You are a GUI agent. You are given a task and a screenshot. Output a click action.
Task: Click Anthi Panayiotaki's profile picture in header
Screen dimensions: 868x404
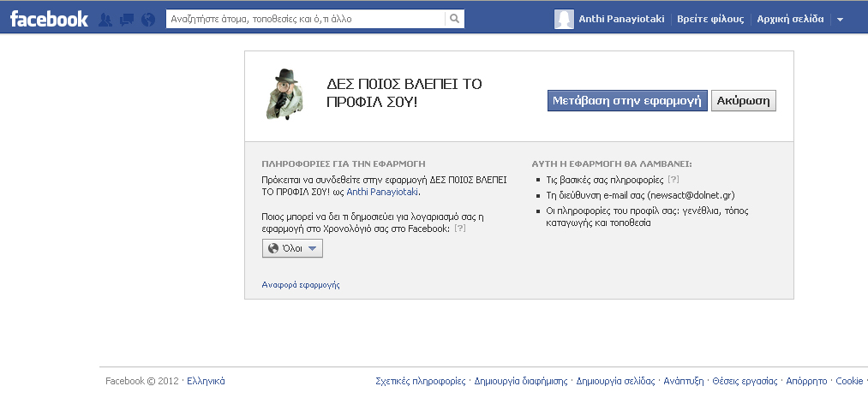[x=564, y=19]
